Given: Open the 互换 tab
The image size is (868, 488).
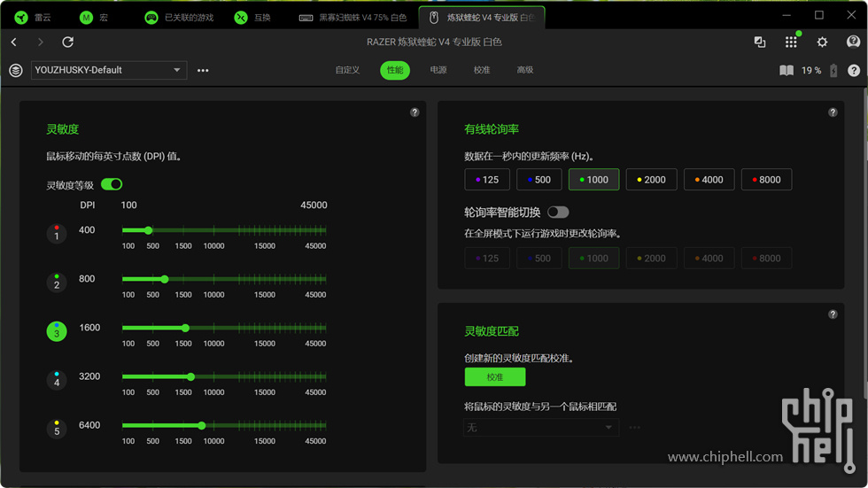Looking at the screenshot, I should click(252, 18).
